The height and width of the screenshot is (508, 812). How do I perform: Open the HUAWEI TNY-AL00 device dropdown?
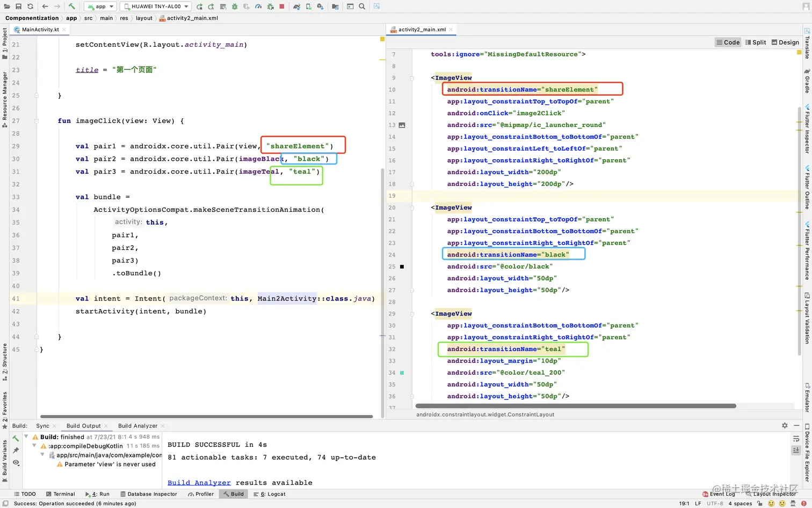point(156,6)
